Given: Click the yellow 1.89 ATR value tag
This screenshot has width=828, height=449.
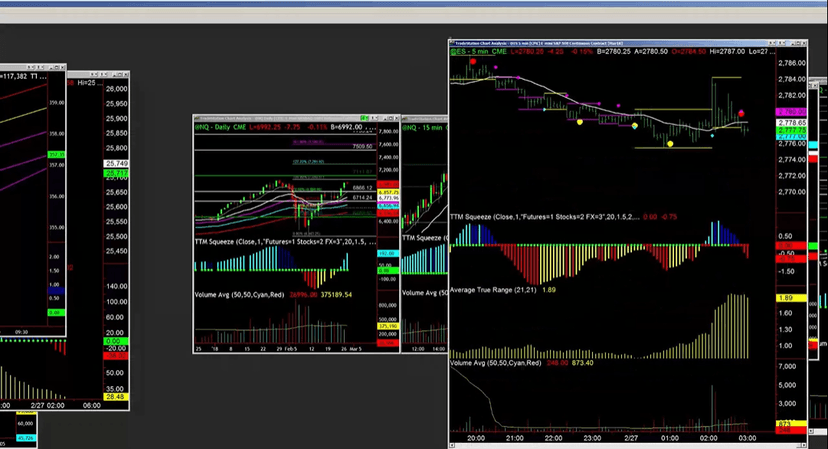Looking at the screenshot, I should pyautogui.click(x=788, y=298).
